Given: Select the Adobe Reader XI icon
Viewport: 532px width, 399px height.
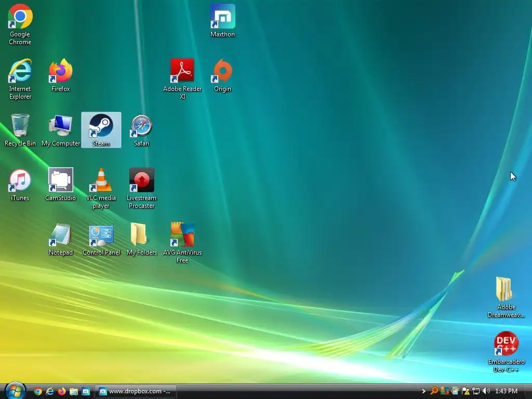Looking at the screenshot, I should (182, 79).
